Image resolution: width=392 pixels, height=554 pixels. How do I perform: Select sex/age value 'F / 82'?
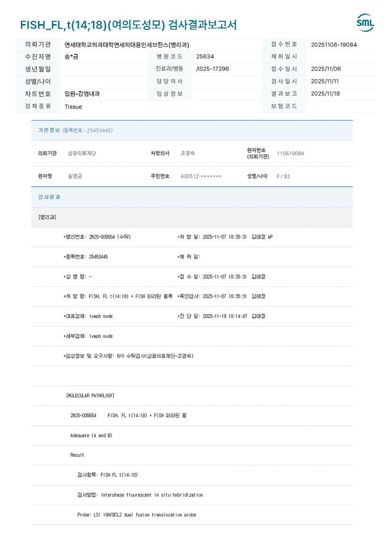pos(284,176)
